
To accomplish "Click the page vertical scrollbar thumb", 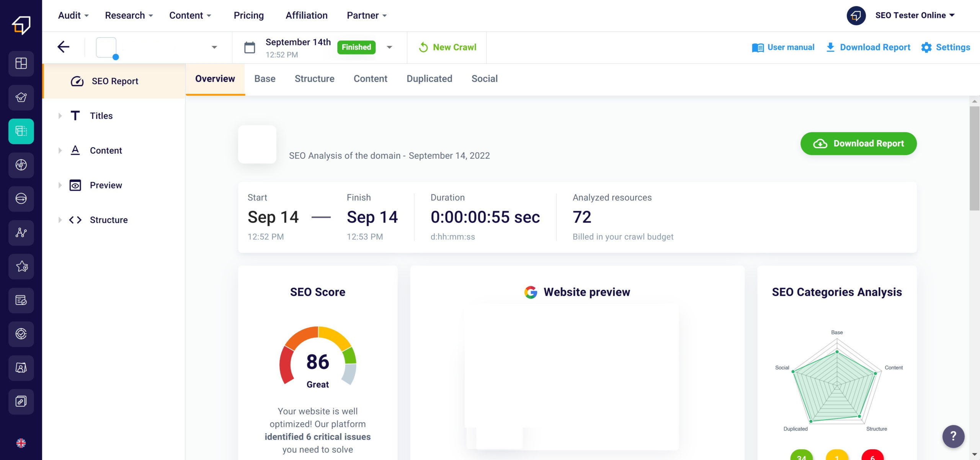I will [x=974, y=159].
